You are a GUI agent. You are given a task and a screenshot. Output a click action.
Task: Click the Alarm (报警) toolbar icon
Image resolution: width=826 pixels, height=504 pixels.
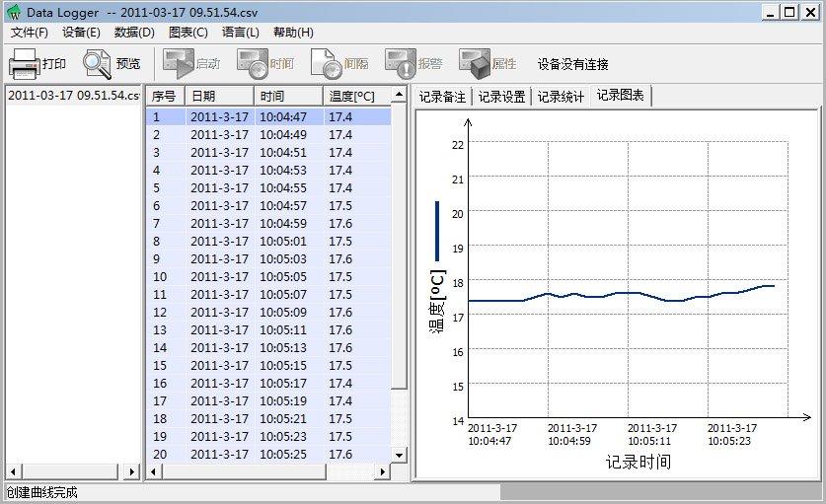point(401,64)
